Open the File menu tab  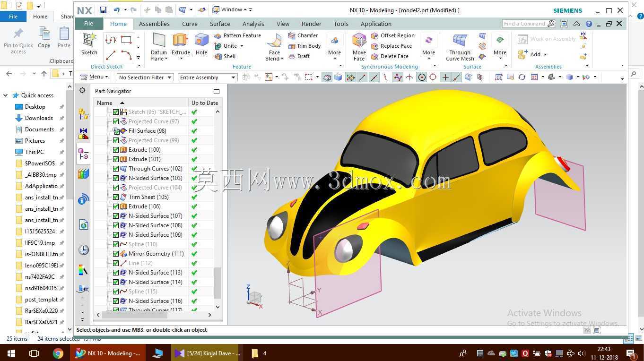[88, 24]
